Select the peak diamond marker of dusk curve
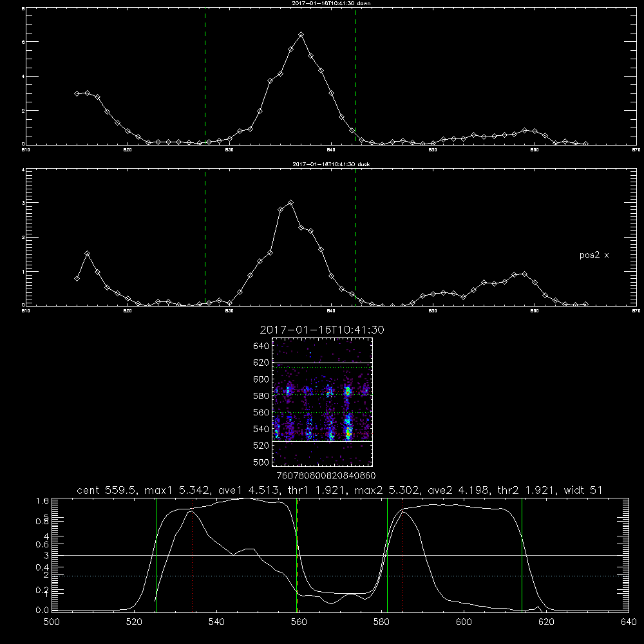The width and height of the screenshot is (644, 644). [x=291, y=202]
